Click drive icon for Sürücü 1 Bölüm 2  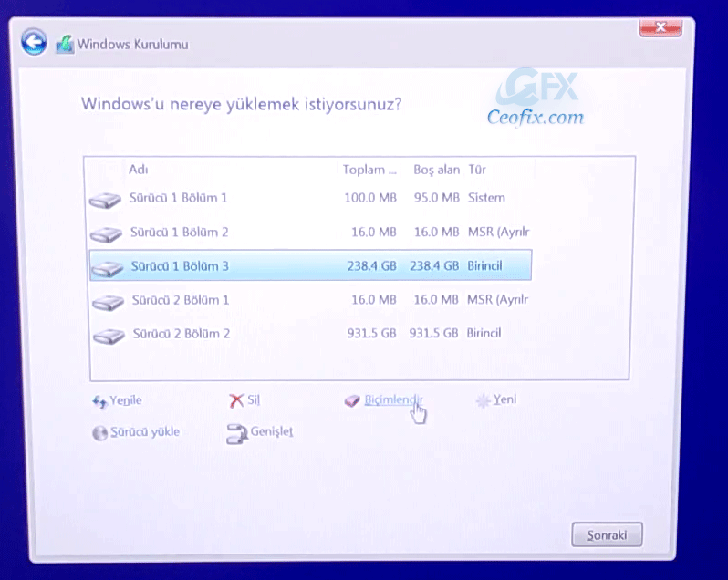click(106, 233)
